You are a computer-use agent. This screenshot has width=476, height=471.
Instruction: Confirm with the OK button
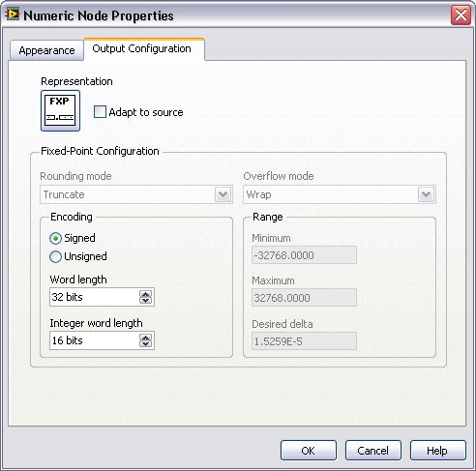click(309, 451)
